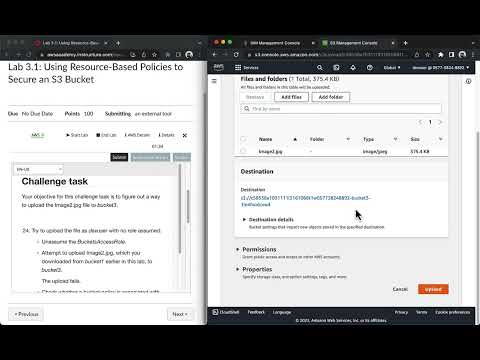Open Language in AWS footer

tap(282, 312)
